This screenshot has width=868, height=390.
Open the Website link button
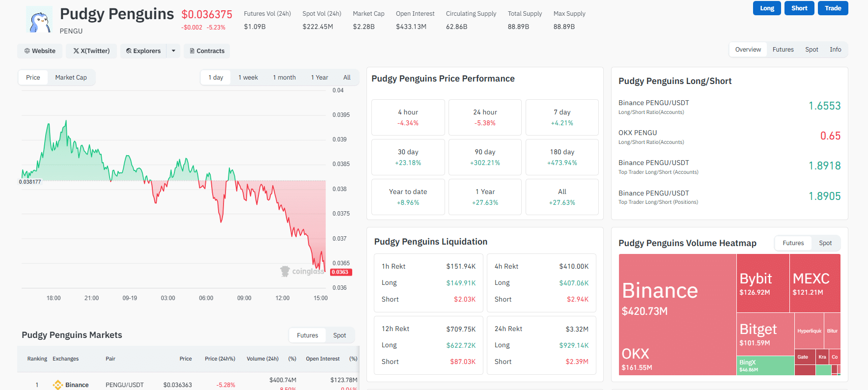pyautogui.click(x=40, y=51)
